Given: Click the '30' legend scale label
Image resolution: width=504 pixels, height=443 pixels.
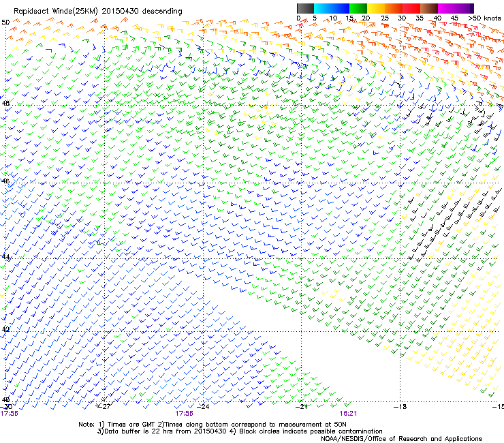Looking at the screenshot, I should pos(402,18).
